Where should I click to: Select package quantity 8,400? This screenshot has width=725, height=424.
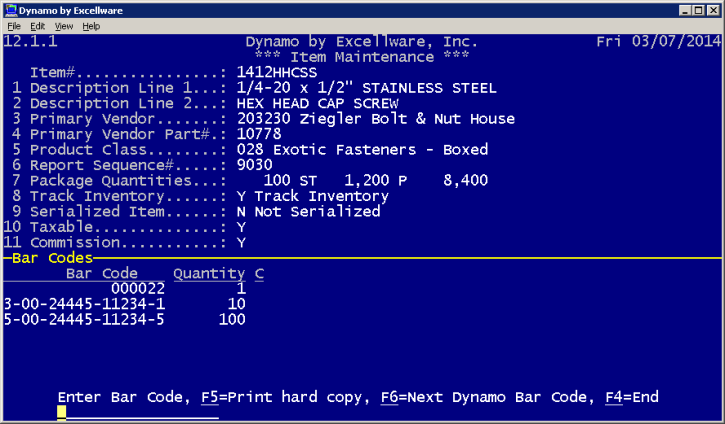(465, 180)
